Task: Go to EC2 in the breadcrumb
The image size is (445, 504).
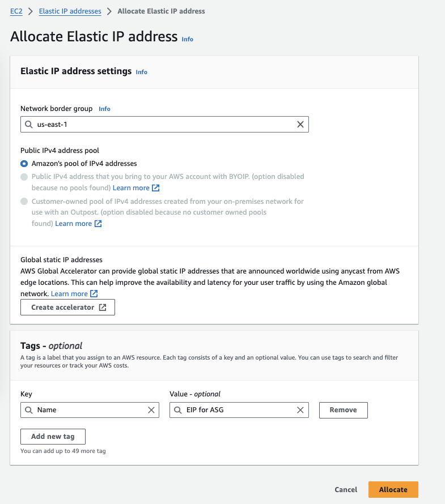Action: click(16, 11)
